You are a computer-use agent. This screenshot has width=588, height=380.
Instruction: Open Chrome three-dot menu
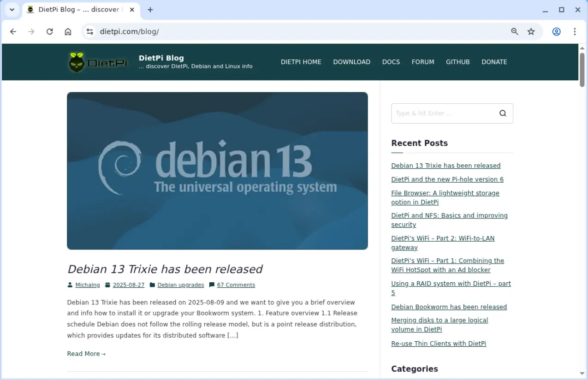click(575, 32)
